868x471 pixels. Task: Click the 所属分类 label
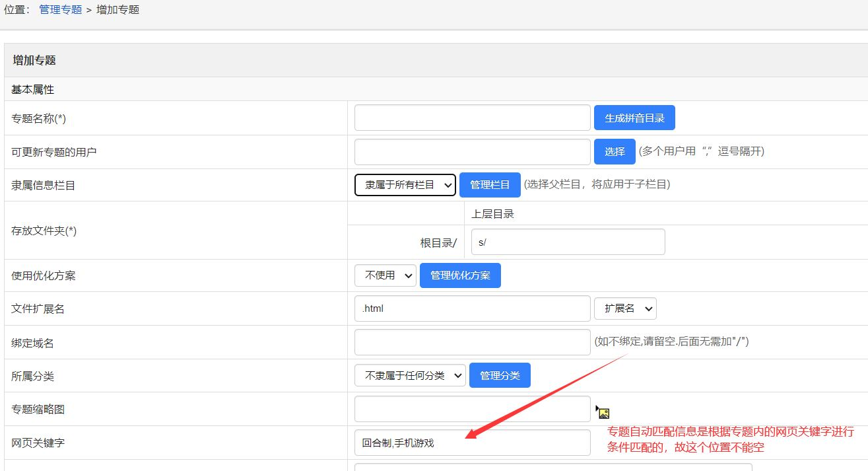(32, 376)
